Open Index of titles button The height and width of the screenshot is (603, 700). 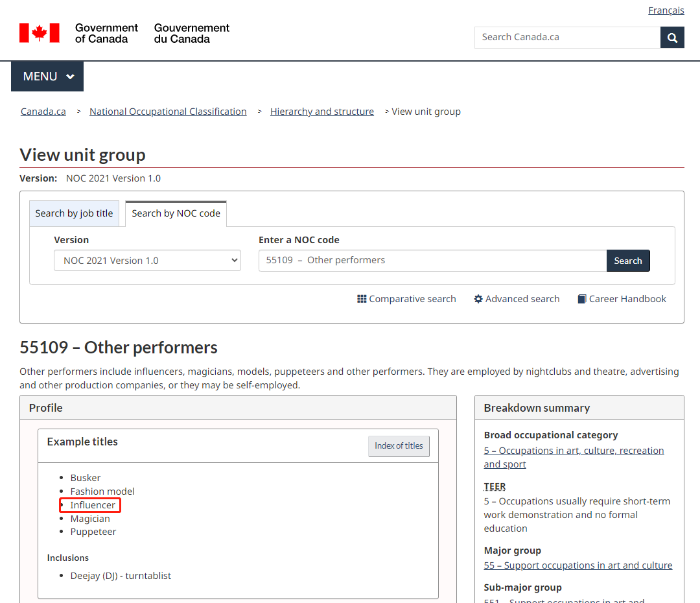click(x=399, y=446)
